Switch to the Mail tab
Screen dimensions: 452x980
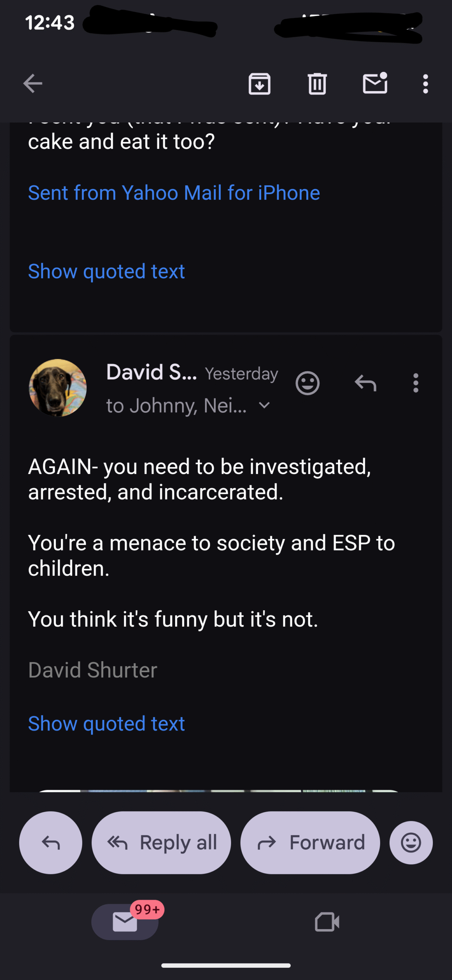tap(125, 921)
